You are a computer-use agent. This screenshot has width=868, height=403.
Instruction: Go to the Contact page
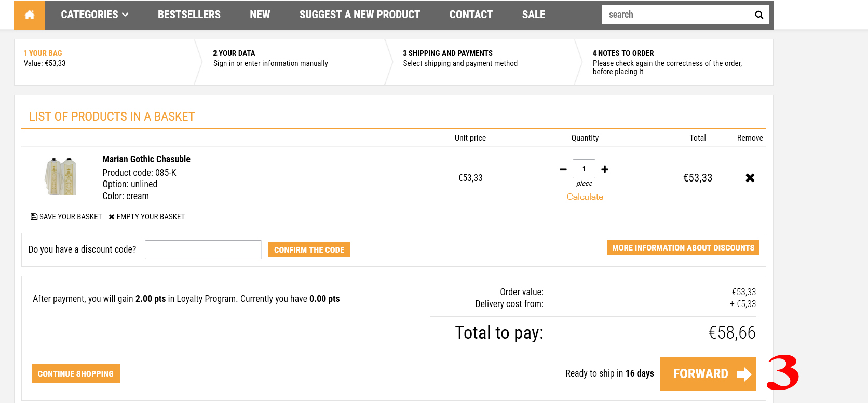pyautogui.click(x=471, y=15)
